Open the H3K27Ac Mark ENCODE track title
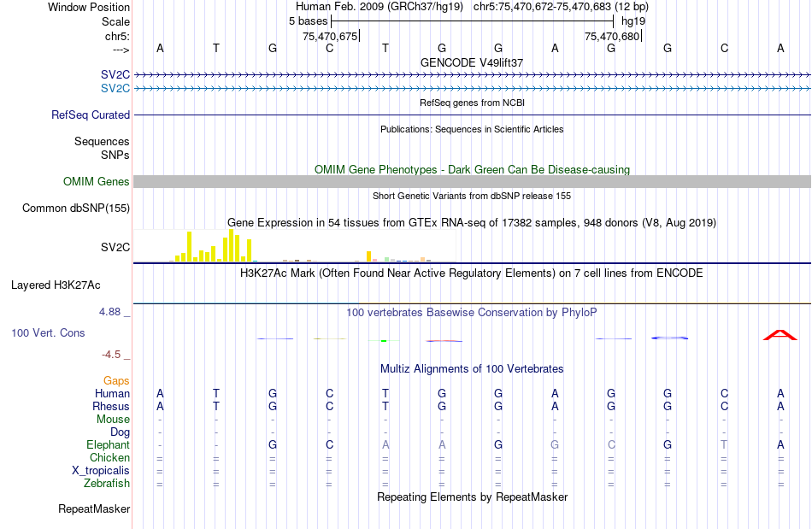 (x=472, y=273)
